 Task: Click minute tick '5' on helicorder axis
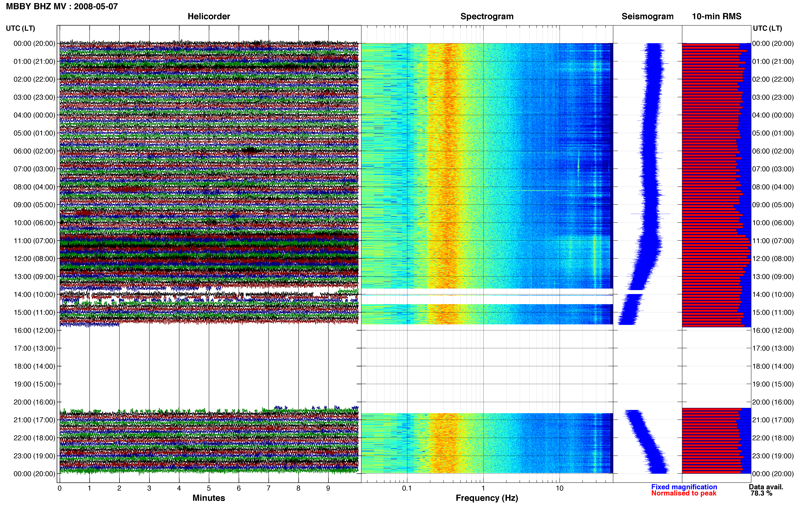[209, 488]
